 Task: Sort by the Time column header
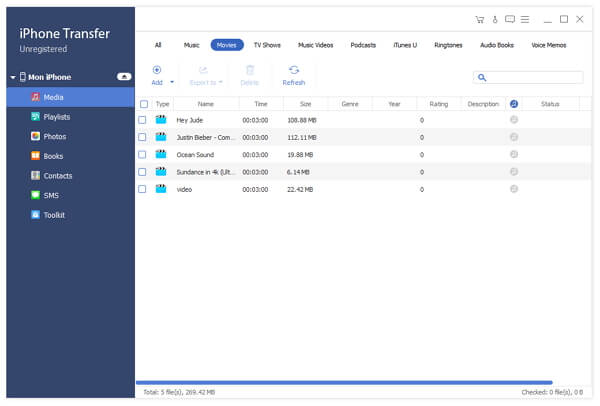pos(261,104)
